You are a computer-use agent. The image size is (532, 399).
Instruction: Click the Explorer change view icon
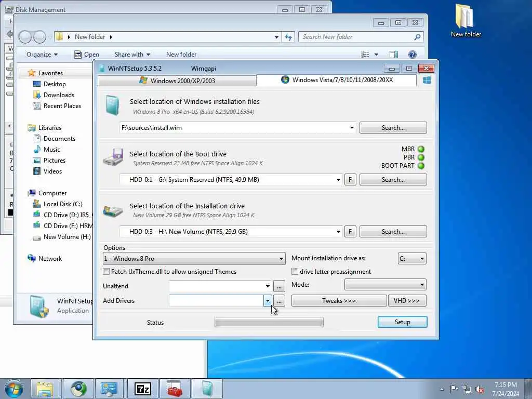pos(365,54)
